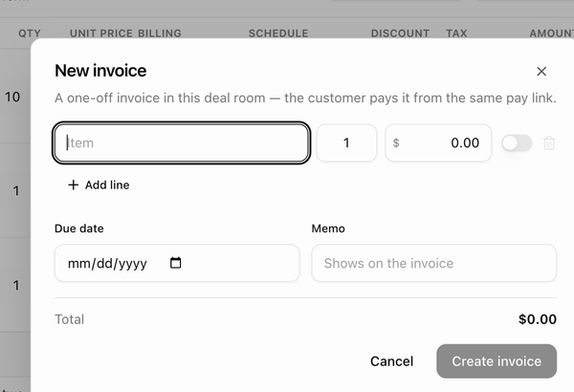
Task: Click the DISCOUNT column header
Action: coord(400,33)
